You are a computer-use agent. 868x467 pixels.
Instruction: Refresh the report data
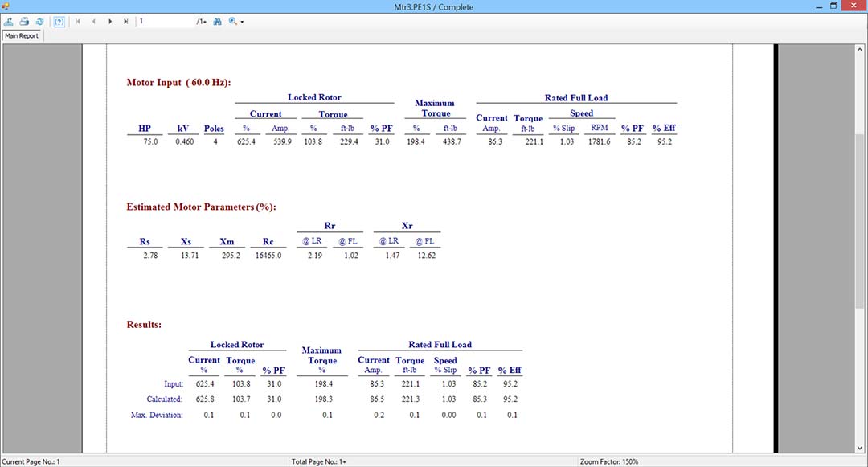[x=40, y=22]
